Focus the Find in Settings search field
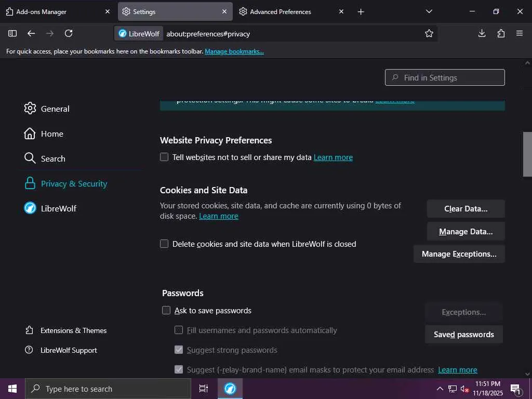The height and width of the screenshot is (399, 532). pos(445,77)
